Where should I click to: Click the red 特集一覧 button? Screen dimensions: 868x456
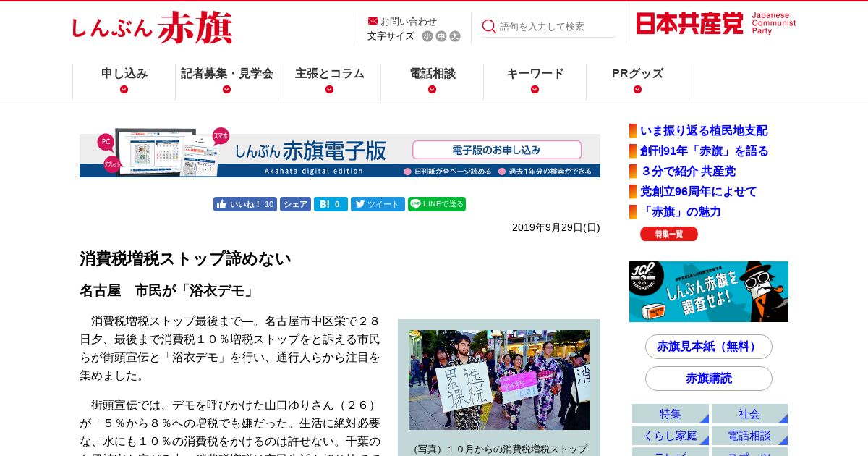[669, 234]
